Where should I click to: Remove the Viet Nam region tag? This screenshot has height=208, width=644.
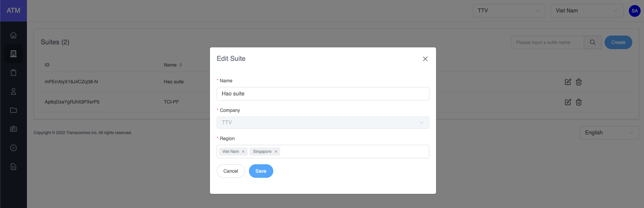(x=243, y=152)
